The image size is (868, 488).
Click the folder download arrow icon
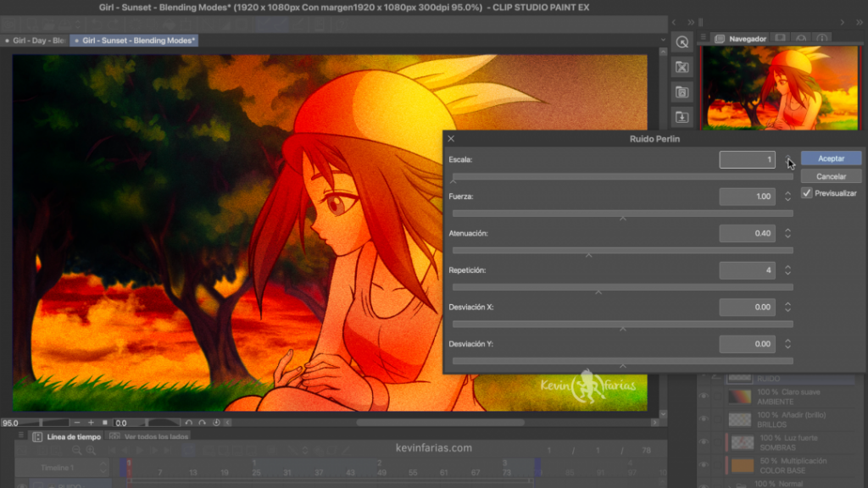(x=682, y=117)
